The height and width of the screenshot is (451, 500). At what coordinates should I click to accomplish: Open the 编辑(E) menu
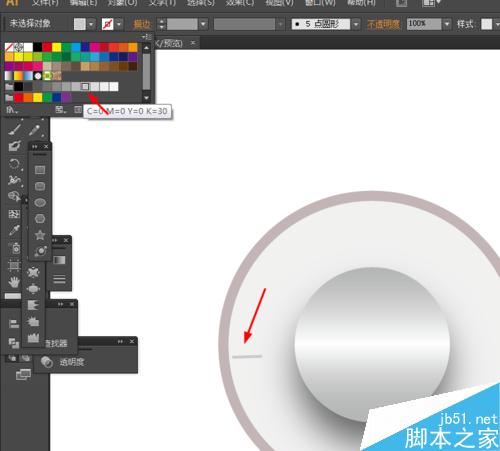tap(83, 3)
